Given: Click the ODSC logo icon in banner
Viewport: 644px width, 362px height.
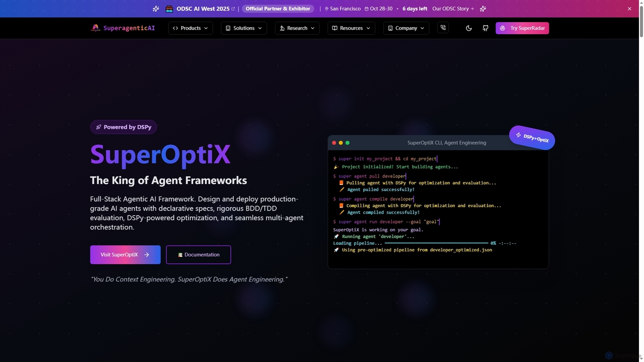Looking at the screenshot, I should coord(169,9).
